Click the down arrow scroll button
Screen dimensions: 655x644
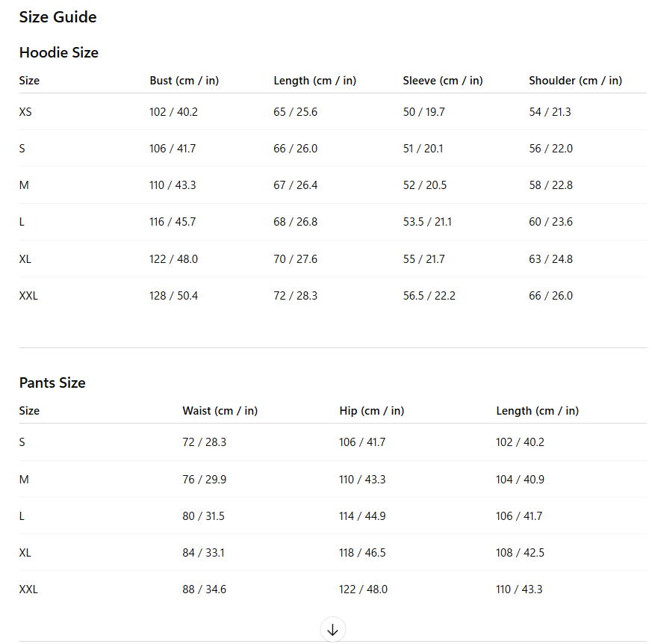pos(332,629)
